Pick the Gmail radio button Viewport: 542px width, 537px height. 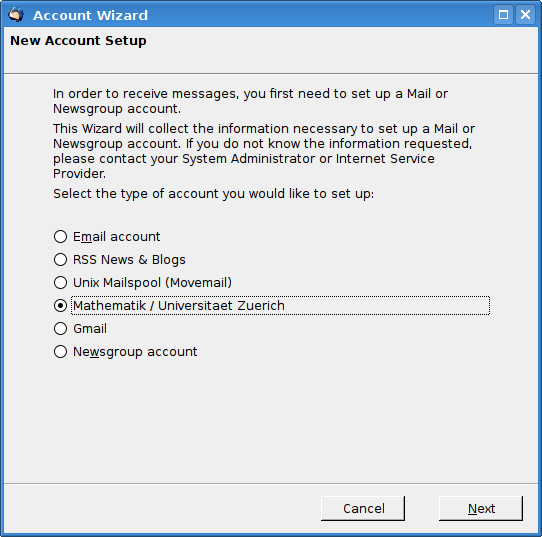click(x=60, y=329)
